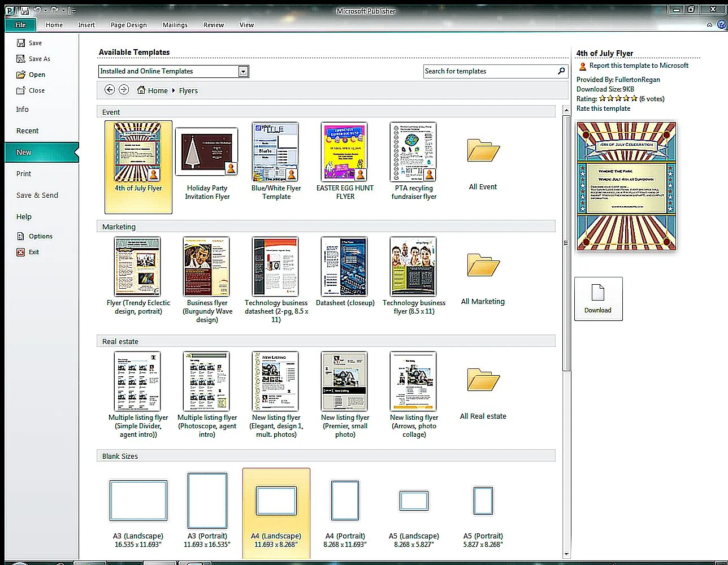
Task: Click the template list scrollbar up arrow
Action: click(x=566, y=110)
